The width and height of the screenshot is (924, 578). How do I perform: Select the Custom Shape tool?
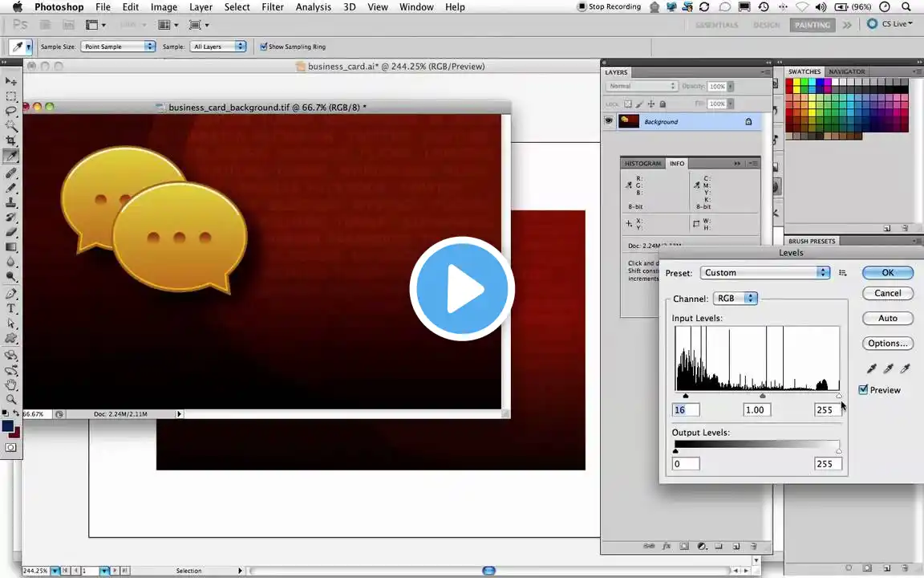click(x=10, y=339)
